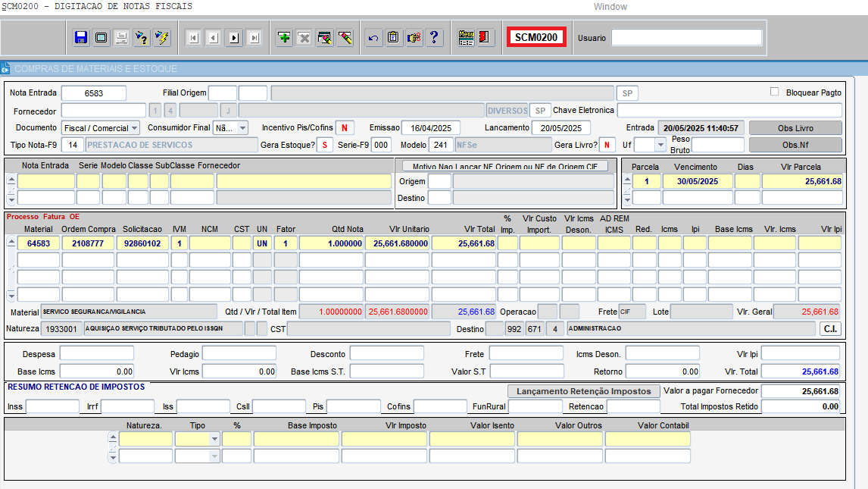
Task: Click the up arrow of the materials grid
Action: [x=11, y=242]
